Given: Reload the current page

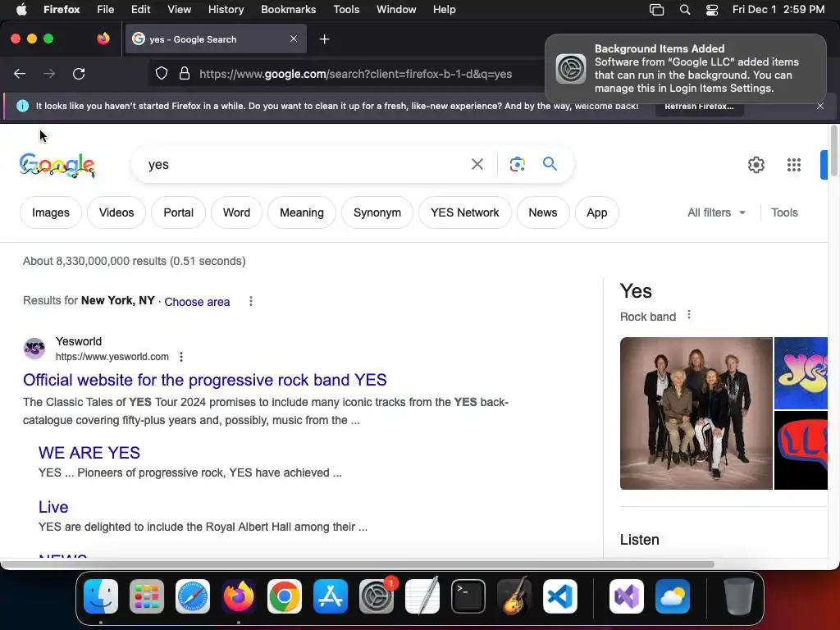Looking at the screenshot, I should point(79,73).
